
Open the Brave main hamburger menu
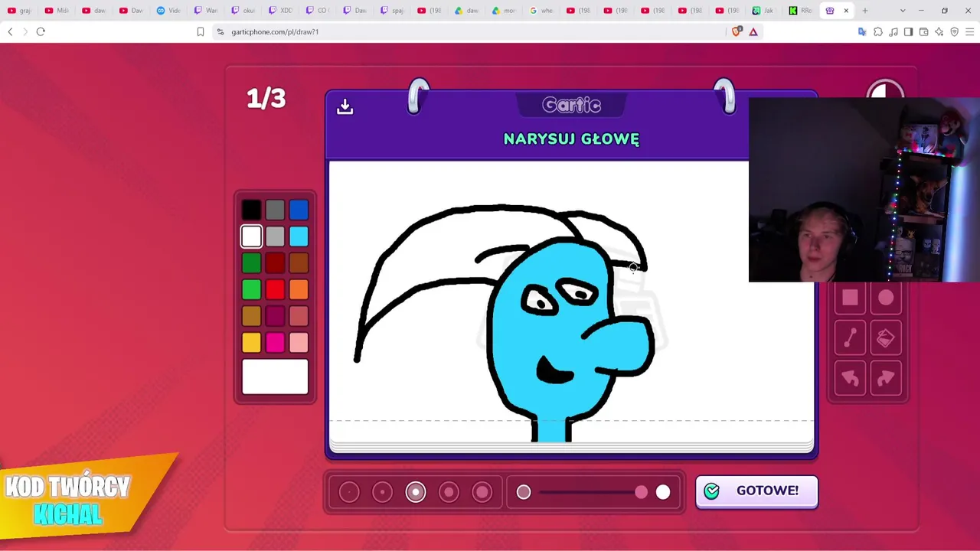click(970, 31)
